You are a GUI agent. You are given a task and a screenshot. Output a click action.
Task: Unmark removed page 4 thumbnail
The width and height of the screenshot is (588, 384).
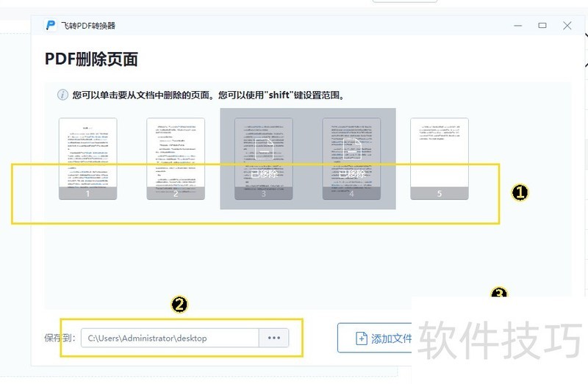351,159
